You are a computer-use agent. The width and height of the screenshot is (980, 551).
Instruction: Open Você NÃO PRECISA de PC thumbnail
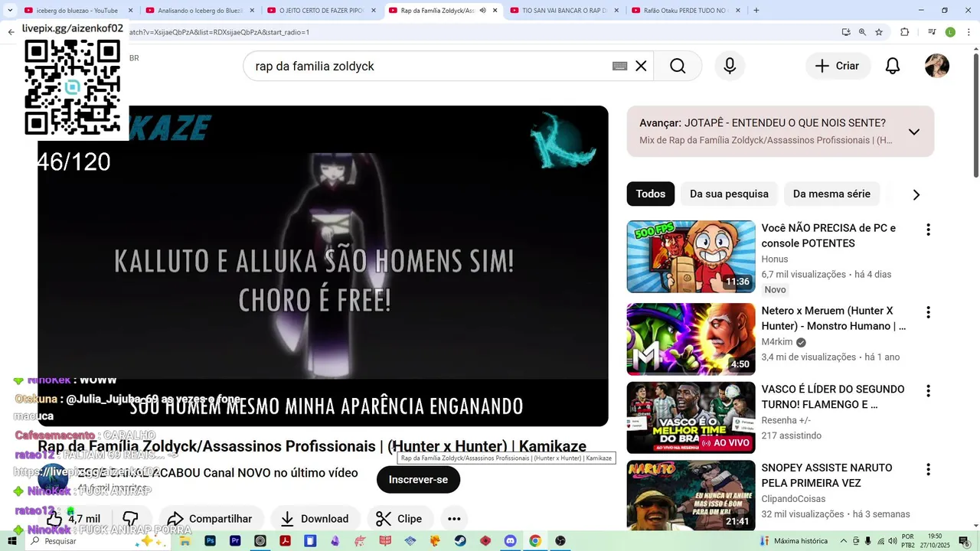[691, 256]
